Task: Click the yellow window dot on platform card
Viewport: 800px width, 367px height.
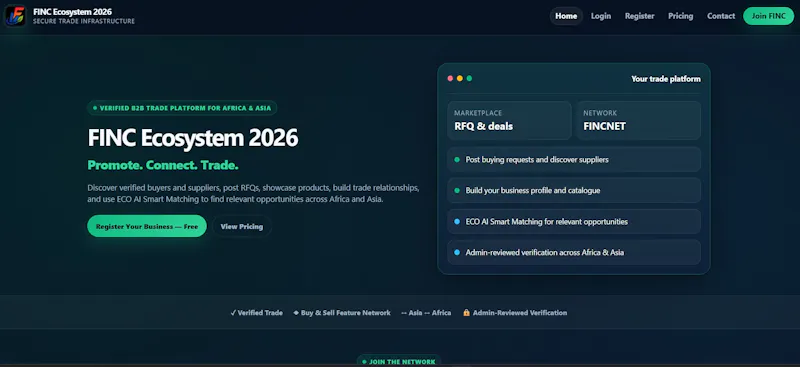Action: 460,79
